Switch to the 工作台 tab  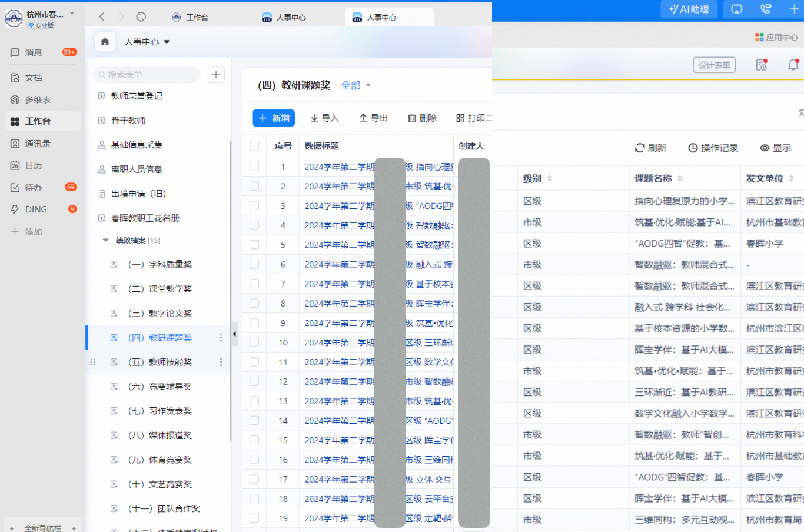[x=196, y=18]
